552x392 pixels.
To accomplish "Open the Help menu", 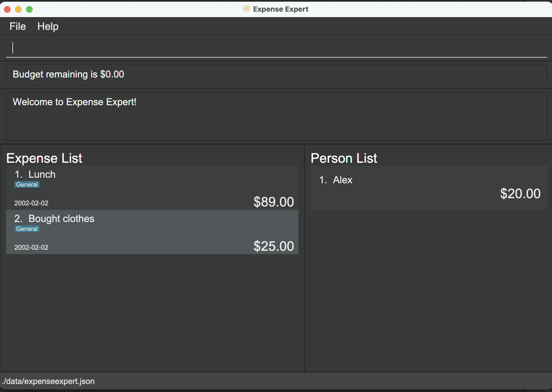I will 48,27.
